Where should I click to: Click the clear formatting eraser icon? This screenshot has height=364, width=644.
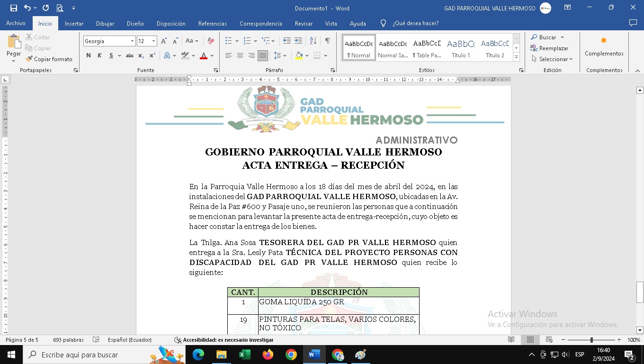click(x=211, y=41)
